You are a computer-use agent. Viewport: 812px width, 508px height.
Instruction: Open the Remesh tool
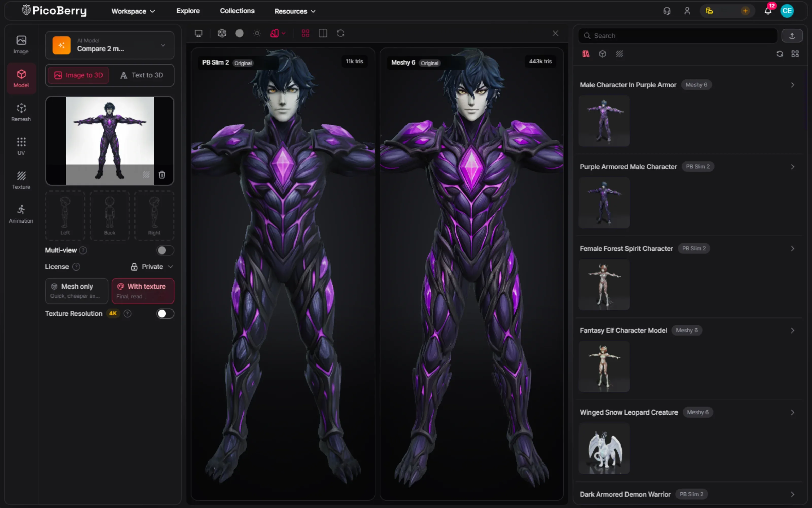(21, 113)
